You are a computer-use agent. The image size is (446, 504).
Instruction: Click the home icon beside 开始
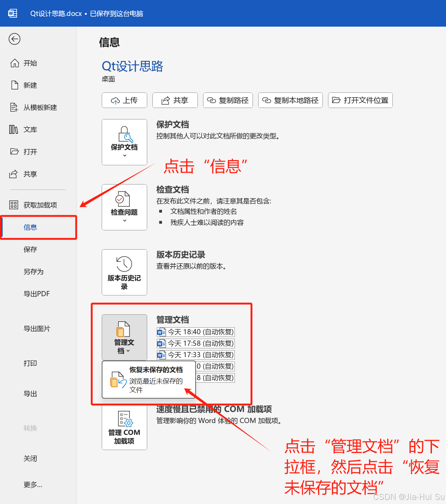pos(14,63)
